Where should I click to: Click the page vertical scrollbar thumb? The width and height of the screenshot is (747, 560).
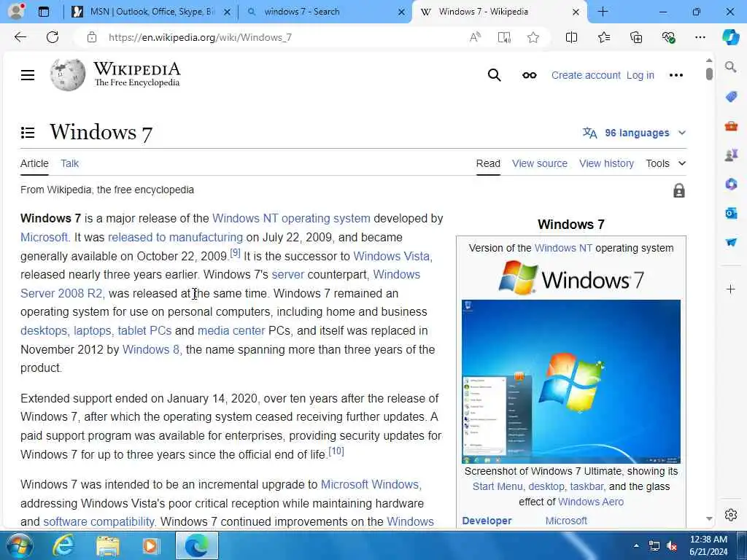click(x=709, y=74)
